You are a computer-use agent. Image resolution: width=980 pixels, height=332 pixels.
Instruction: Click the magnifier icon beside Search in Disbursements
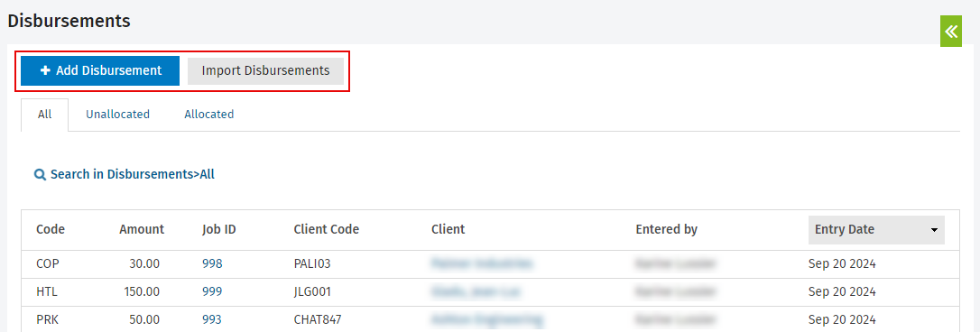coord(40,175)
